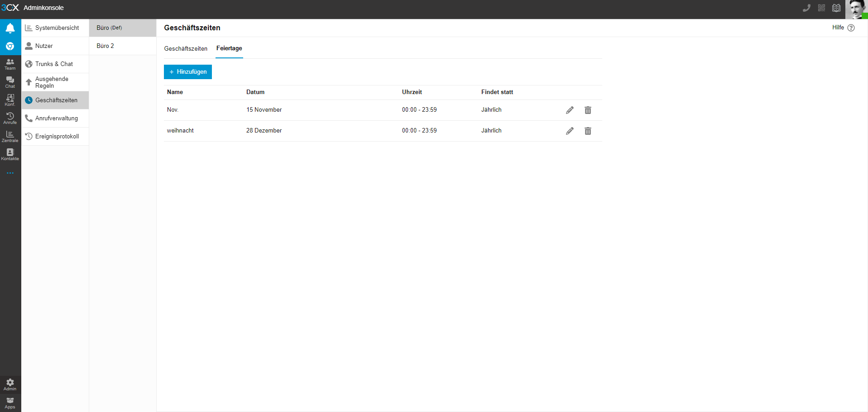Switch to the Geschäftszeiten tab
This screenshot has width=868, height=412.
[186, 48]
